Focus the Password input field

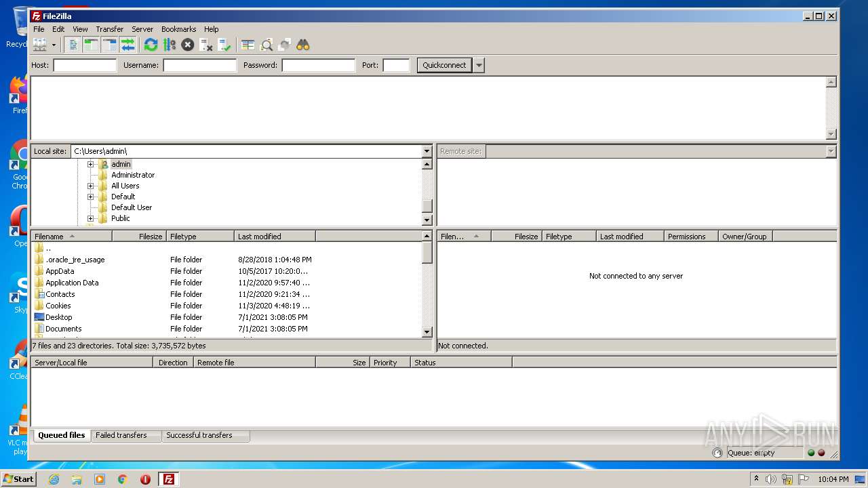318,65
